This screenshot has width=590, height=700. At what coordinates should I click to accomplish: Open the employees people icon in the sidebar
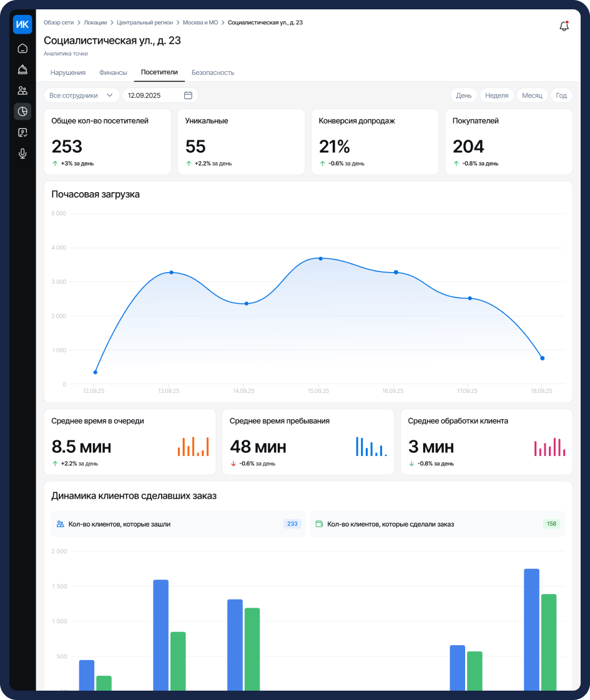22,90
